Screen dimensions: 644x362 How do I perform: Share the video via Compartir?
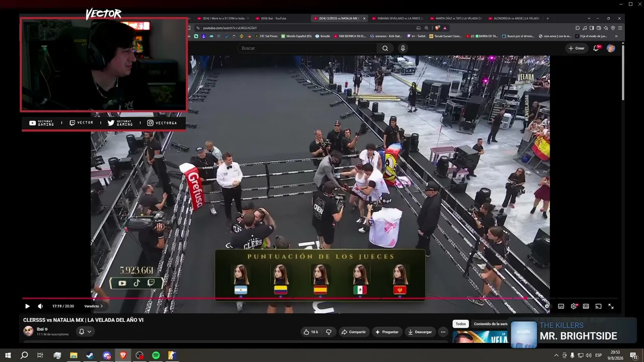(353, 332)
